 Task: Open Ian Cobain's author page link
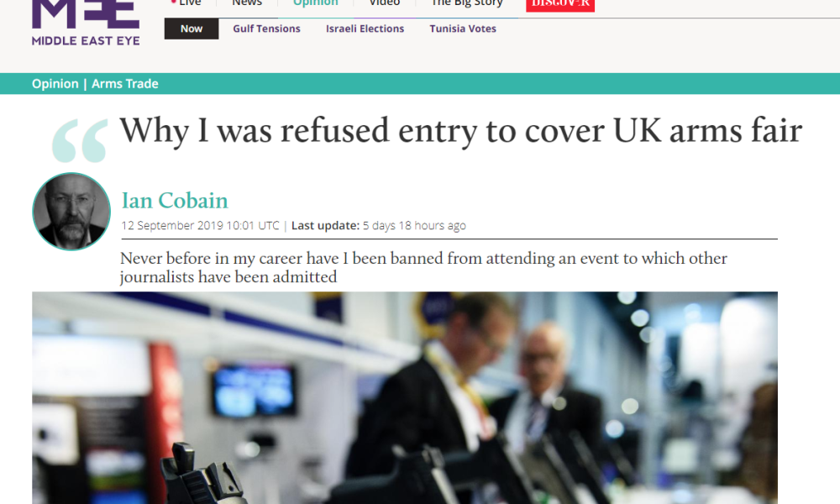click(x=175, y=201)
